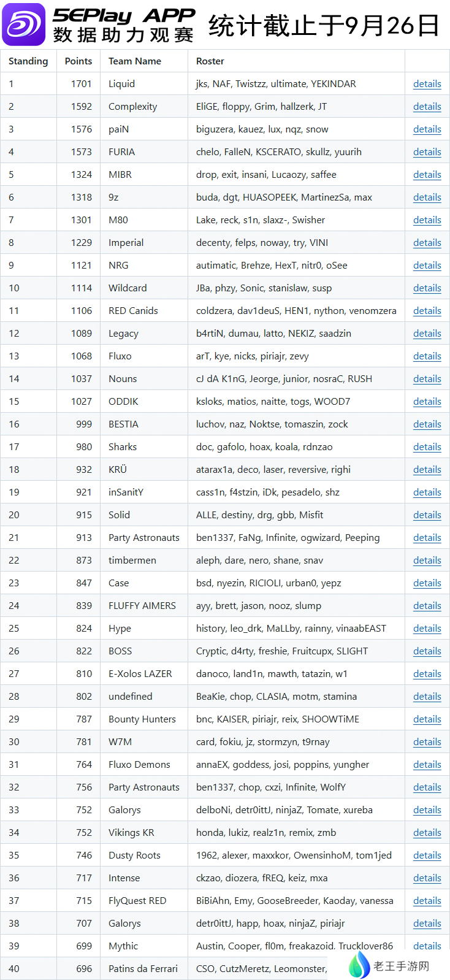450x980 pixels.
Task: Open details link for RED Canids
Action: coord(427,311)
